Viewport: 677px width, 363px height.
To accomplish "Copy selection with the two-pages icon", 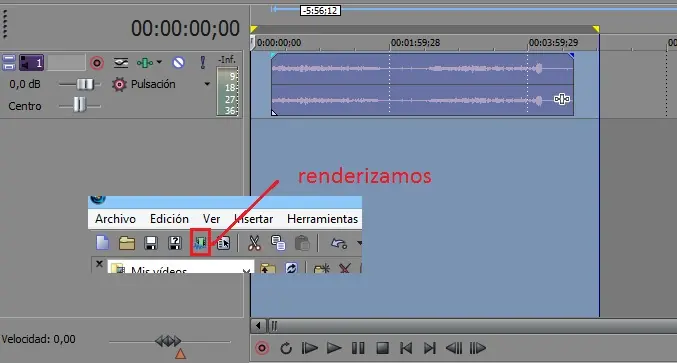I will 278,243.
